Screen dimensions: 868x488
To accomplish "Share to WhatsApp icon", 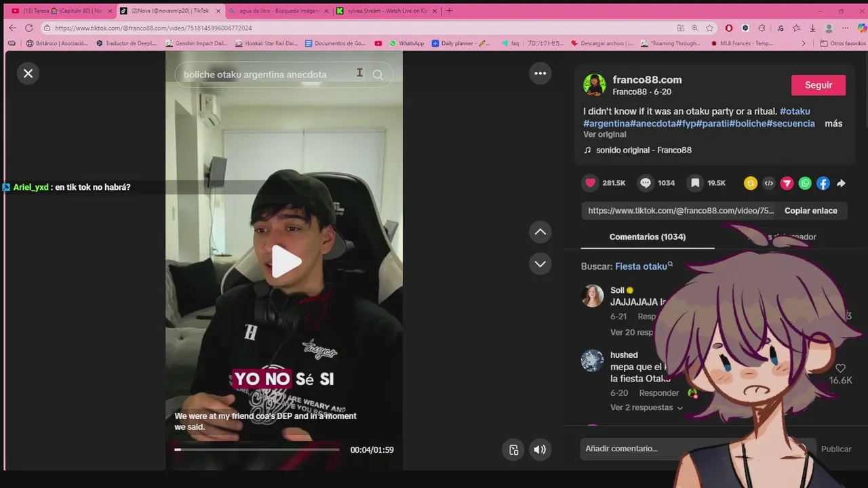I will 805,183.
